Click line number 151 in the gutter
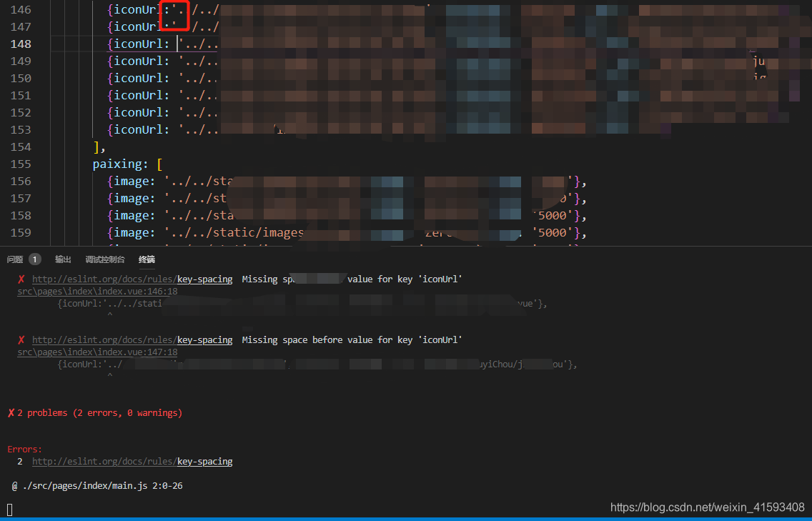 click(21, 95)
